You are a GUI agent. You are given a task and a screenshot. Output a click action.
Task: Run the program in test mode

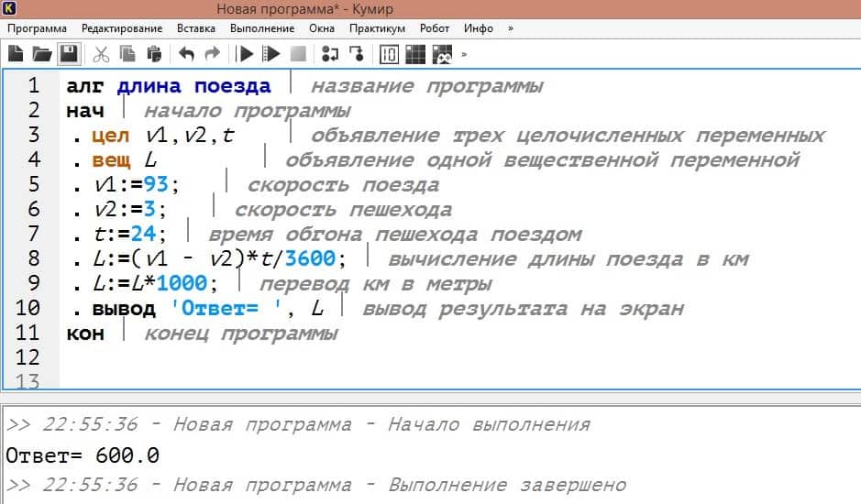[x=271, y=54]
